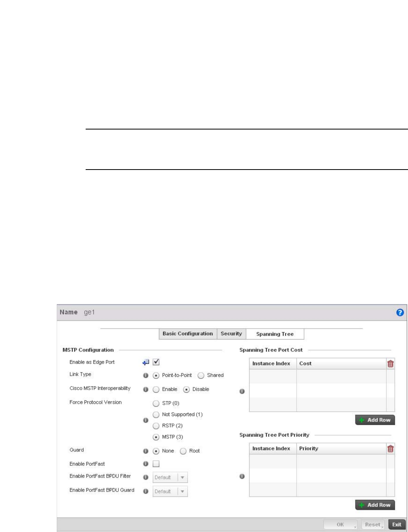Switch to the Basic Configuration tab

pyautogui.click(x=188, y=334)
